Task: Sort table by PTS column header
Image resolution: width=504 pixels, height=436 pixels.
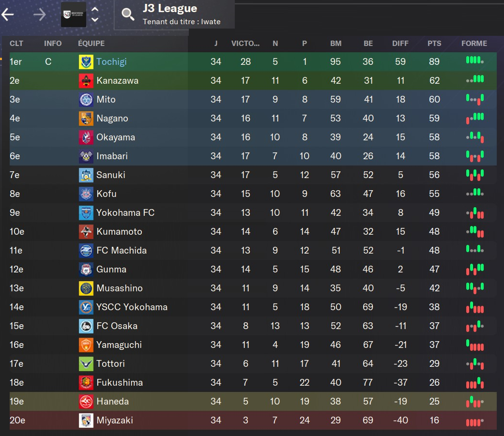Action: (434, 44)
